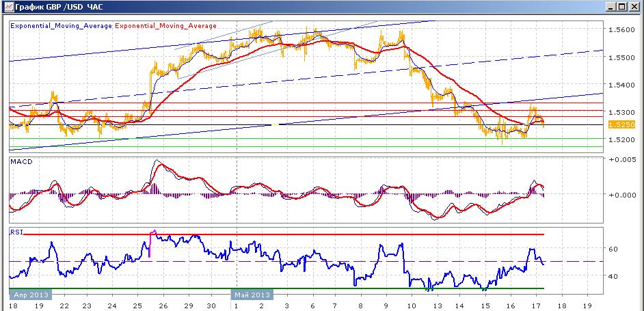Viewport: 644px width, 311px height.
Task: Click date 10 on the time axis
Action: (x=412, y=306)
